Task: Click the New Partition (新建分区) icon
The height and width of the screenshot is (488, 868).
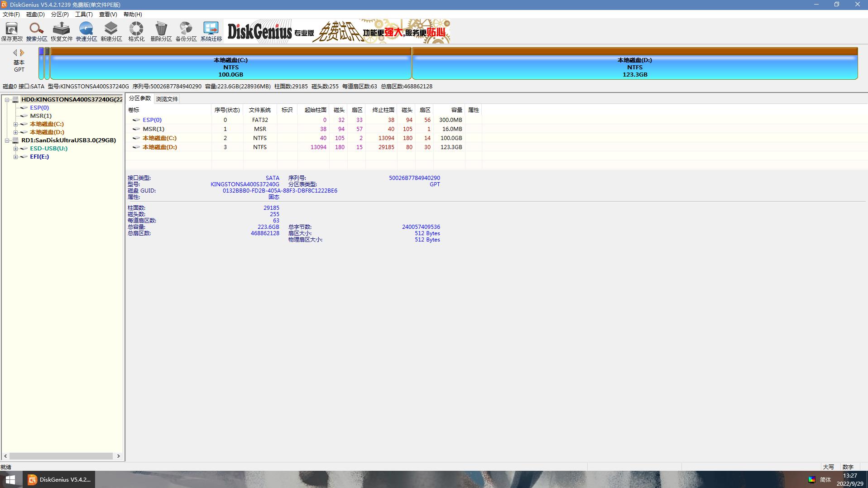Action: [111, 31]
